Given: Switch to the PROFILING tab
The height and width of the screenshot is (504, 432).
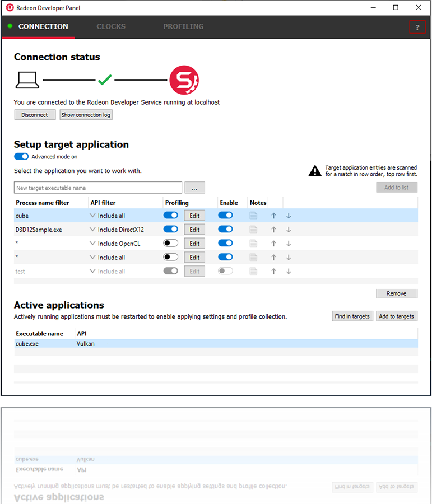Looking at the screenshot, I should 183,26.
